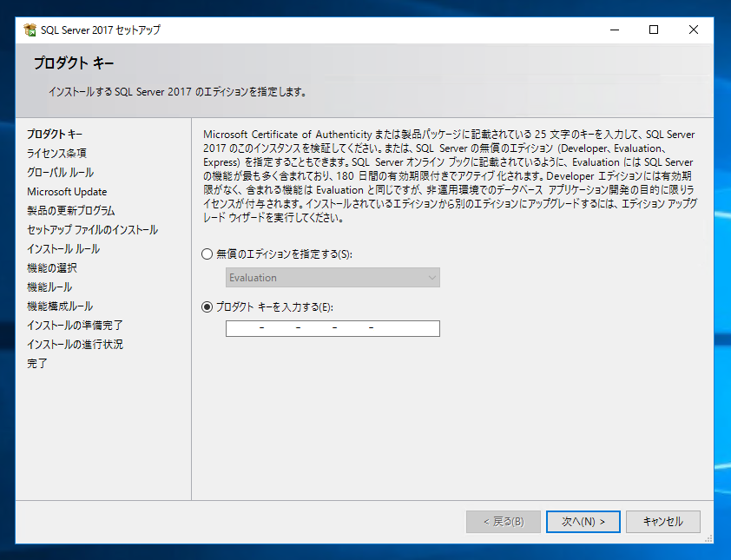731x560 pixels.
Task: Click the resize grip in the window corner
Action: click(708, 539)
